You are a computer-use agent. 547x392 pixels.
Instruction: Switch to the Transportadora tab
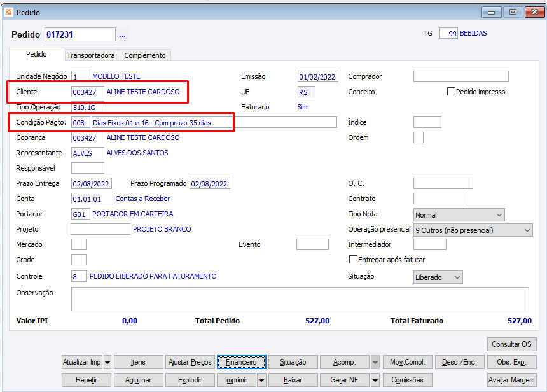point(91,55)
